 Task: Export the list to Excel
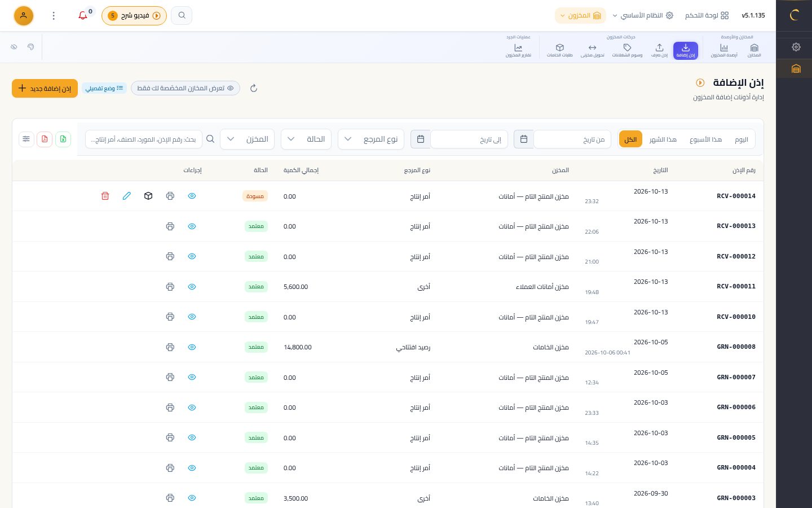tap(63, 139)
